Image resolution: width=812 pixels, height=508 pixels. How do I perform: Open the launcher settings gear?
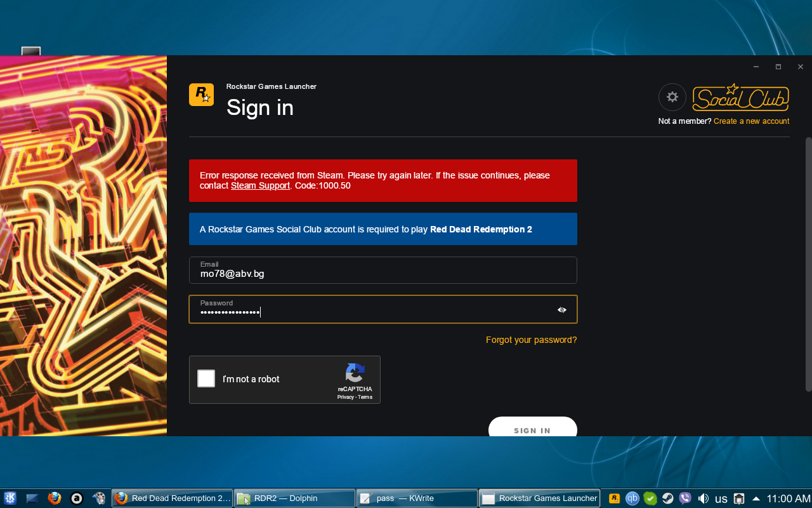pos(672,97)
